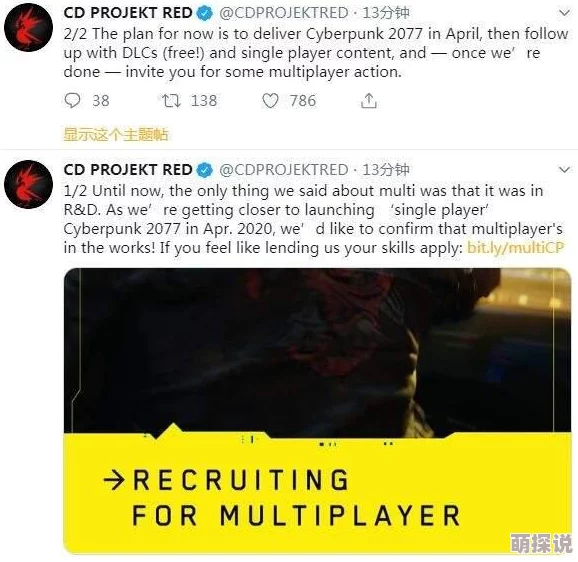Open CD PROJEKT RED avatar on second tweet

point(28,184)
